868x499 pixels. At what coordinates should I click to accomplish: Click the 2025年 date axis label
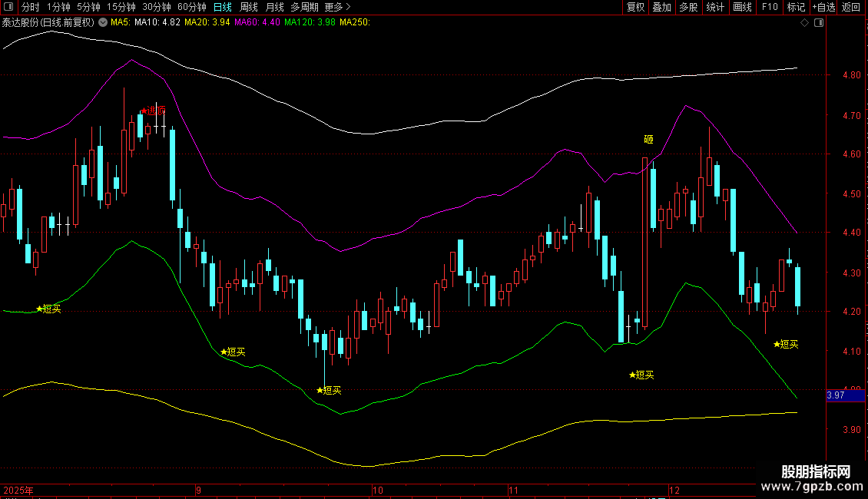click(18, 490)
